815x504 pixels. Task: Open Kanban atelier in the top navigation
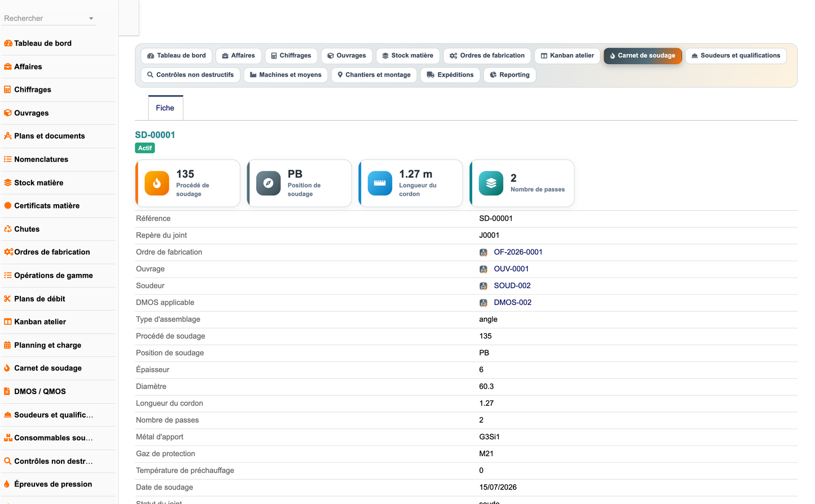(x=567, y=56)
